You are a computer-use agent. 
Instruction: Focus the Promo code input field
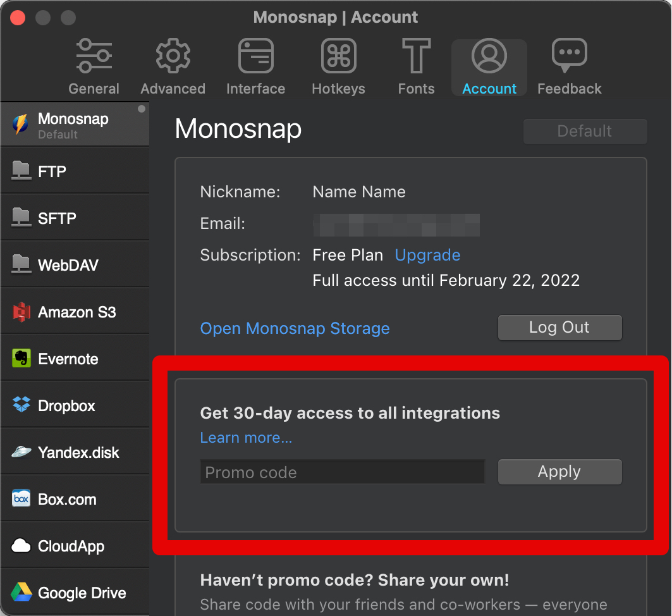pyautogui.click(x=343, y=472)
